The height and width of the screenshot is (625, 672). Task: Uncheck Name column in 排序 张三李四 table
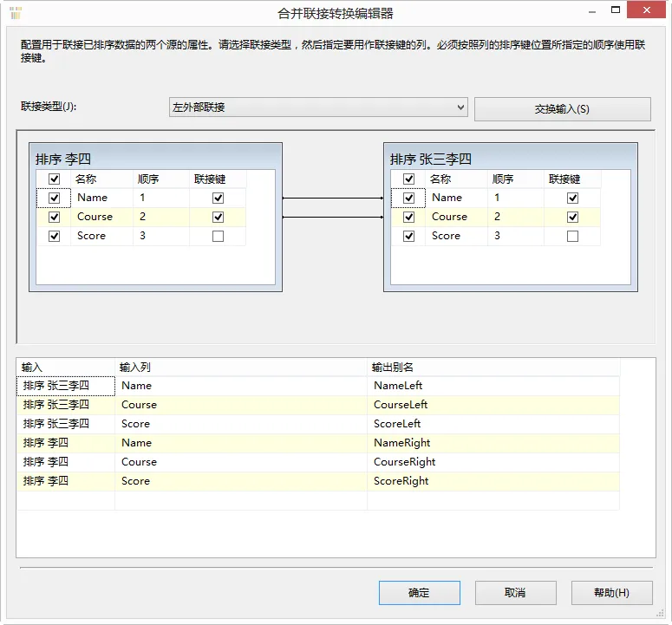[x=409, y=198]
